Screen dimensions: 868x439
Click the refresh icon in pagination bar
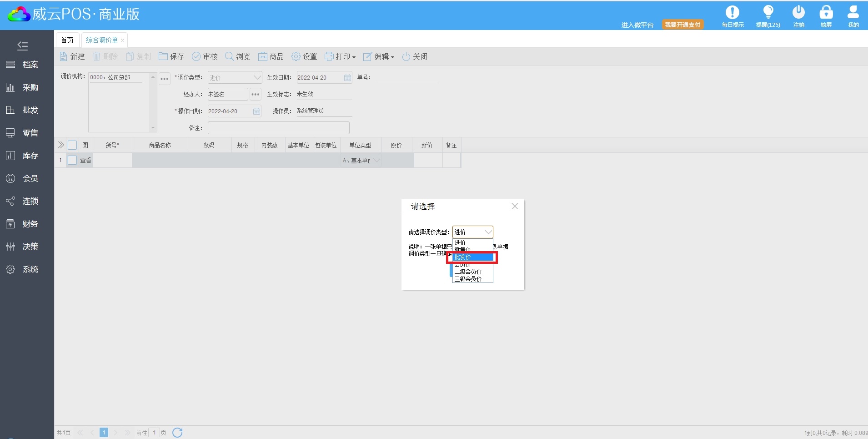[x=177, y=433]
